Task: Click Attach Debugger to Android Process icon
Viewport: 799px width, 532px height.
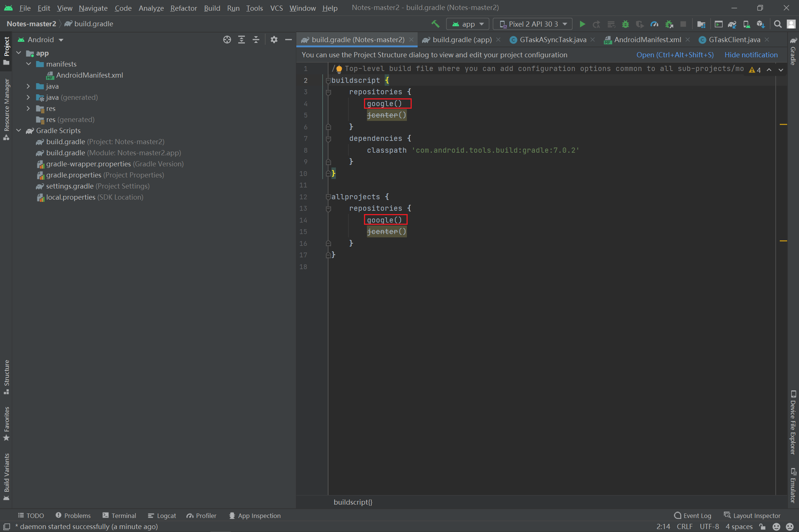Action: 669,24
